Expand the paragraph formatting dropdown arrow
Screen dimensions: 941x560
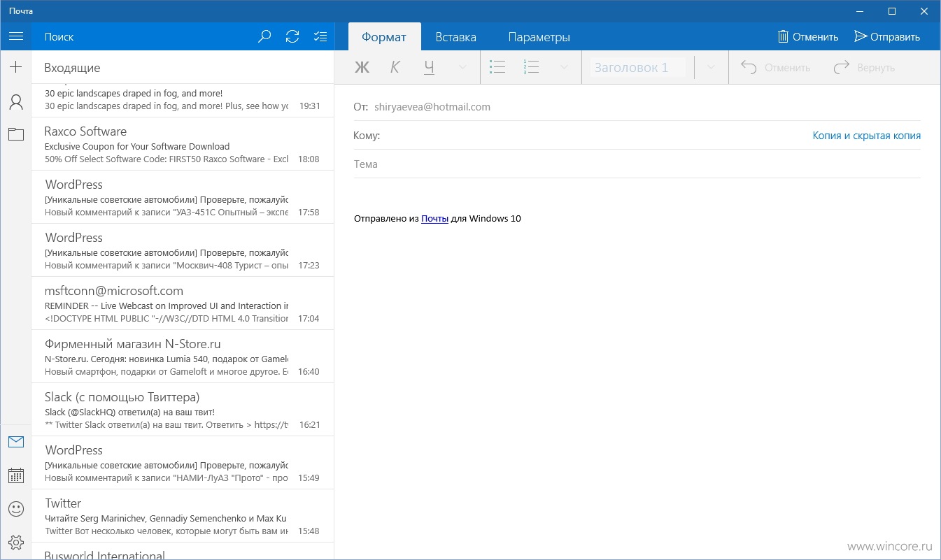[x=565, y=67]
